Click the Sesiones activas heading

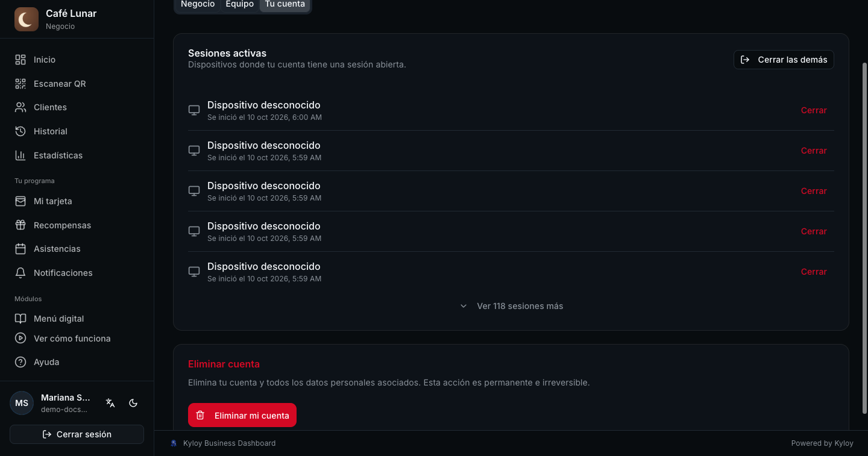(227, 53)
